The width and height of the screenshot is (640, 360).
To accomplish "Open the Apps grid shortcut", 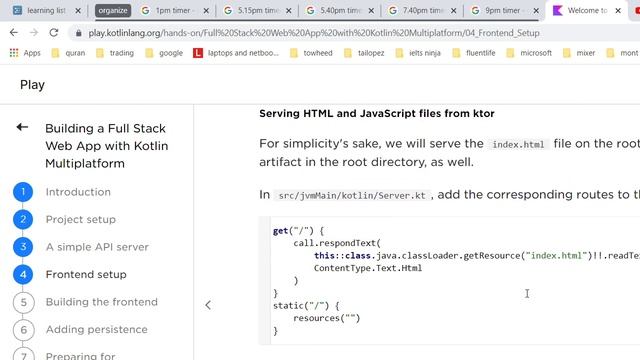I will click(x=25, y=53).
